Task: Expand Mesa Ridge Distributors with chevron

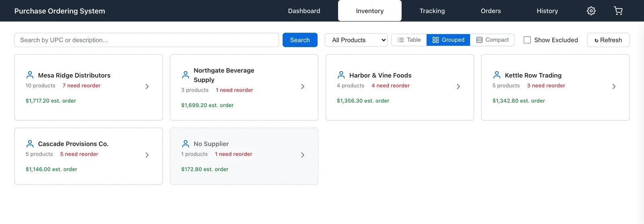Action: (147, 86)
